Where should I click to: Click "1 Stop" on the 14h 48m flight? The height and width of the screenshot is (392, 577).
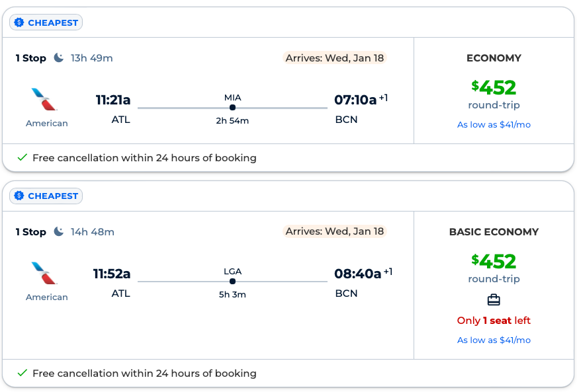point(31,232)
